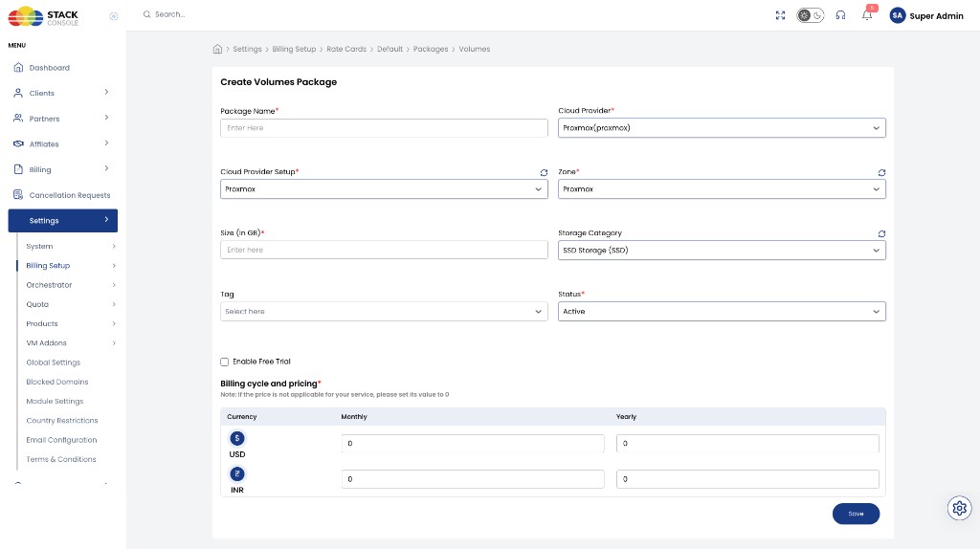Open the Status dropdown
Image resolution: width=980 pixels, height=549 pixels.
point(722,312)
